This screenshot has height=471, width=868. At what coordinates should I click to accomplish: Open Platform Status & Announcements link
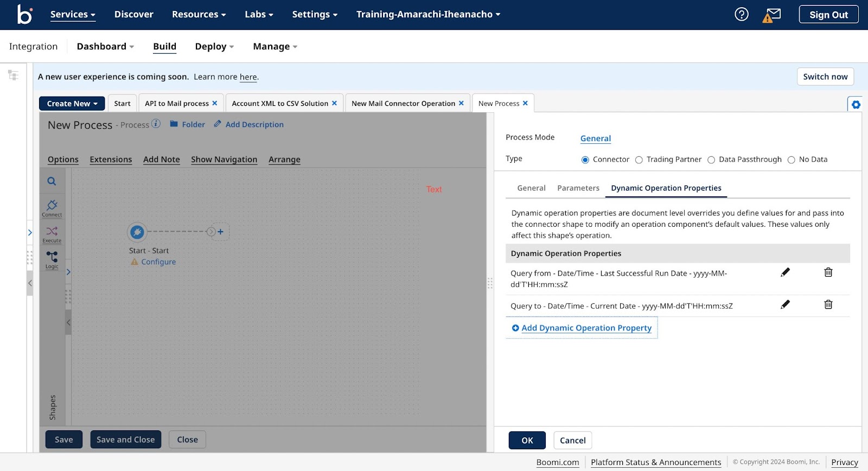point(656,462)
